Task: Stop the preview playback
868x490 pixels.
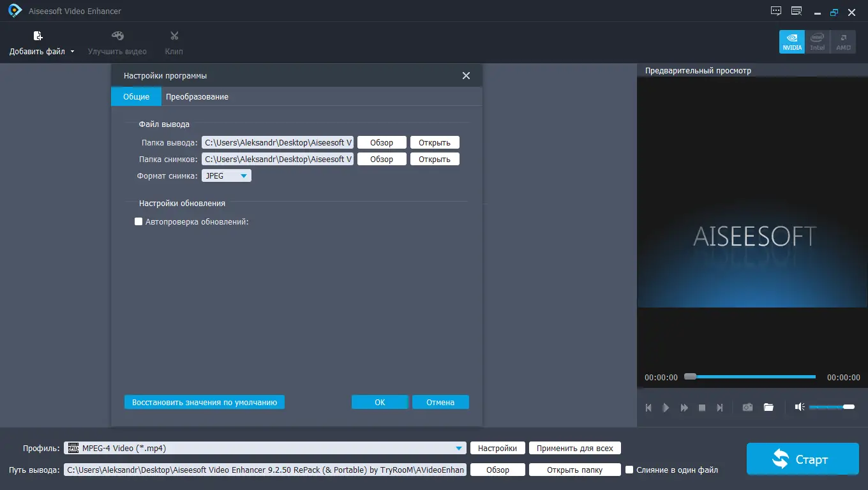Action: [702, 407]
